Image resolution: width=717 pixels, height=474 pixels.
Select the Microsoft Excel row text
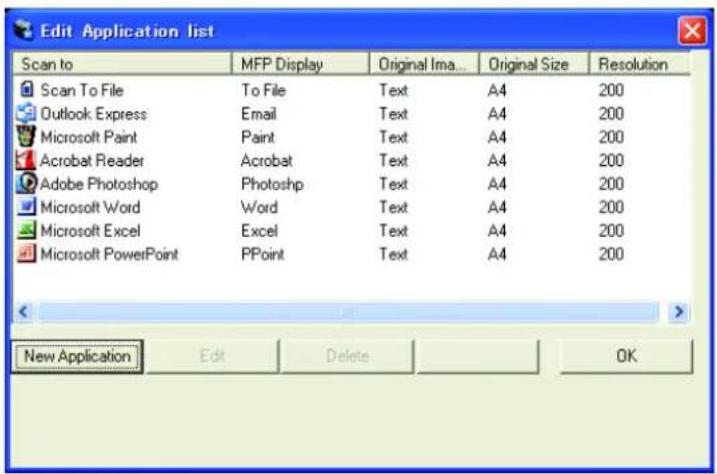point(90,231)
